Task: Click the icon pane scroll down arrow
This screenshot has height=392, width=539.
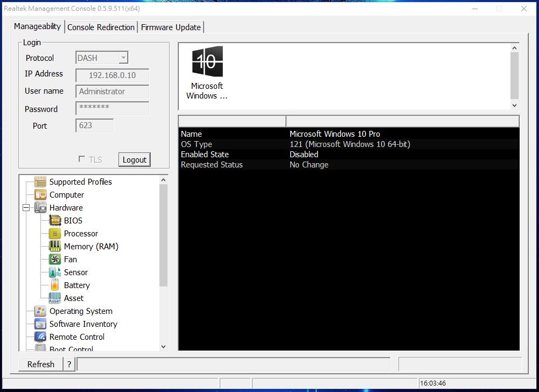Action: coord(515,106)
